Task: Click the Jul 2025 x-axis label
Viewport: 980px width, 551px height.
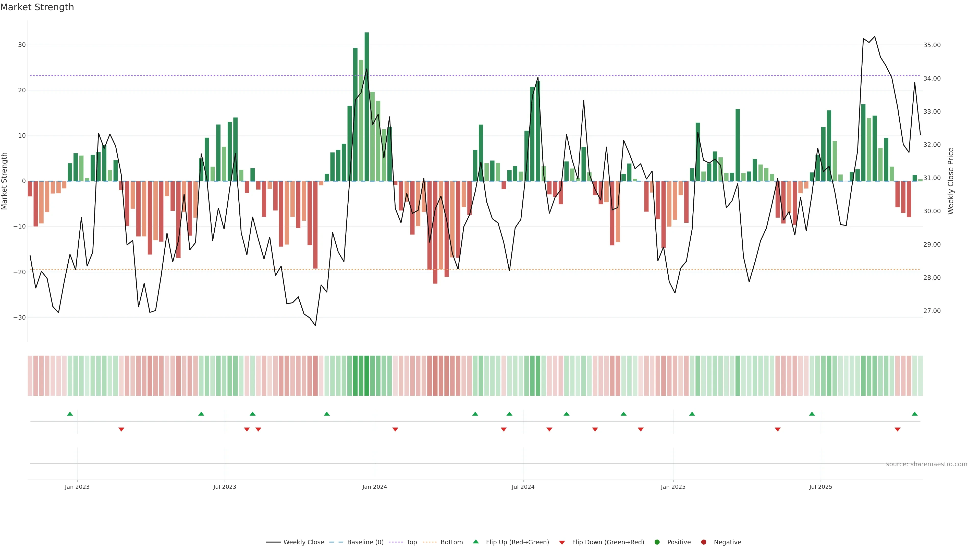Action: [820, 487]
